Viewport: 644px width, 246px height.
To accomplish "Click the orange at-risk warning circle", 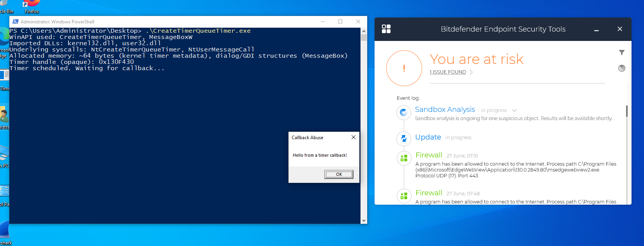I will [404, 68].
